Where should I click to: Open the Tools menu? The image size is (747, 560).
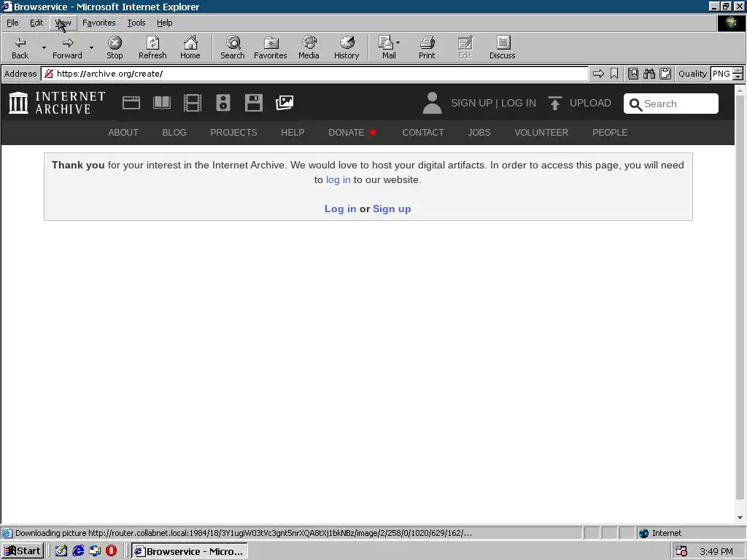[x=136, y=23]
